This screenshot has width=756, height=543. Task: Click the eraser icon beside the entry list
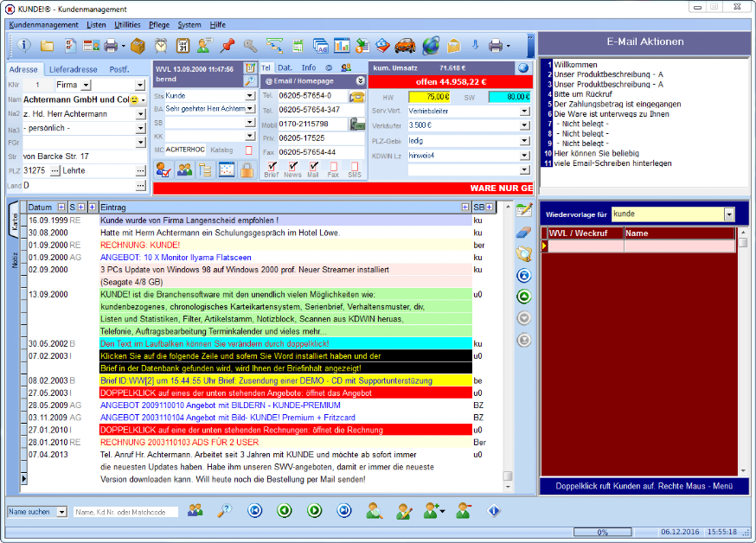point(523,233)
